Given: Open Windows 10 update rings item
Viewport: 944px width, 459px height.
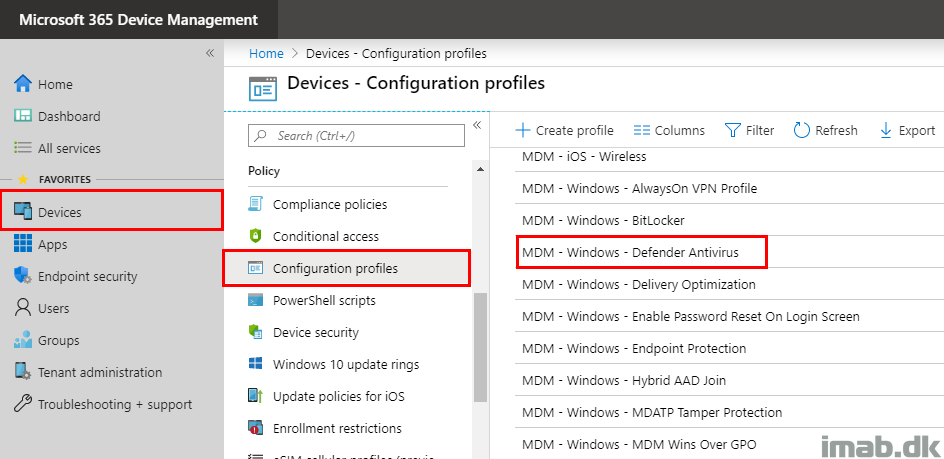Looking at the screenshot, I should (346, 364).
